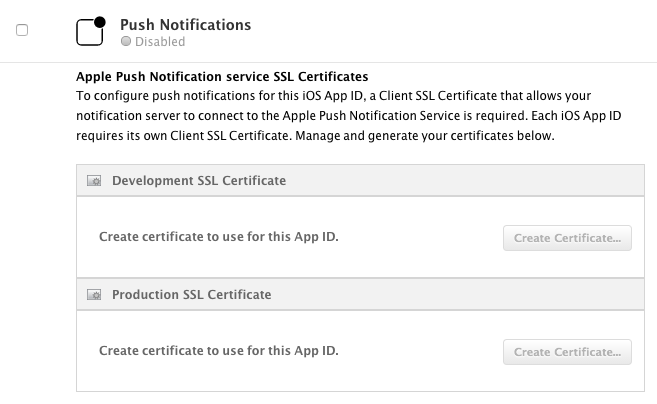Click the Development section's create certificate text
The image size is (657, 404).
tap(219, 237)
